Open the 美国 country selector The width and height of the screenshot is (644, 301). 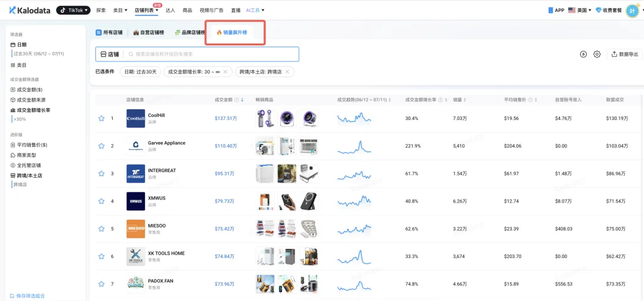pos(580,10)
